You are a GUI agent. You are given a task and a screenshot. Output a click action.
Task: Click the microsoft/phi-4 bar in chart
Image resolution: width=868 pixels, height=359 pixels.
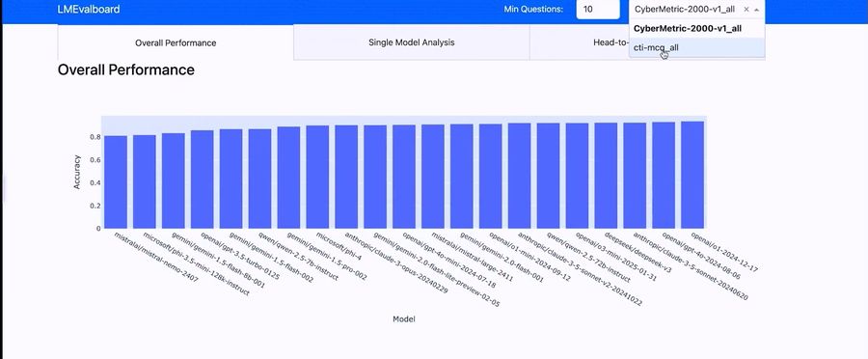click(317, 177)
